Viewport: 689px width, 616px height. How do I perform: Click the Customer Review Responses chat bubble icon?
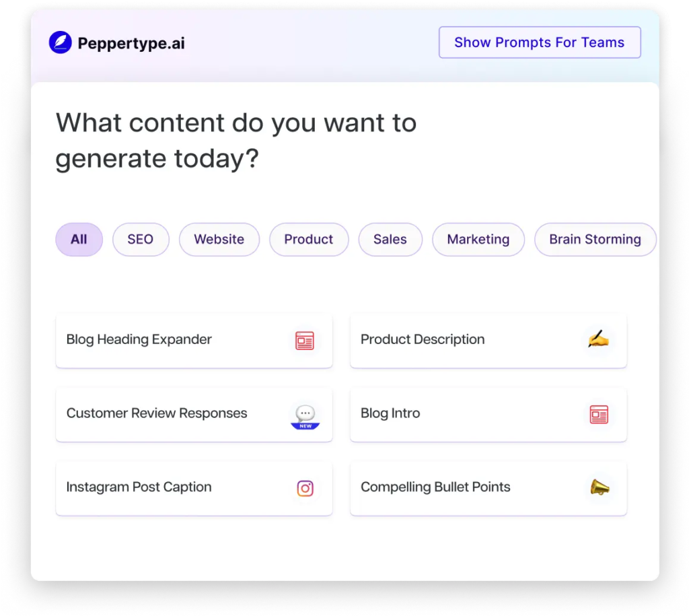pos(305,416)
